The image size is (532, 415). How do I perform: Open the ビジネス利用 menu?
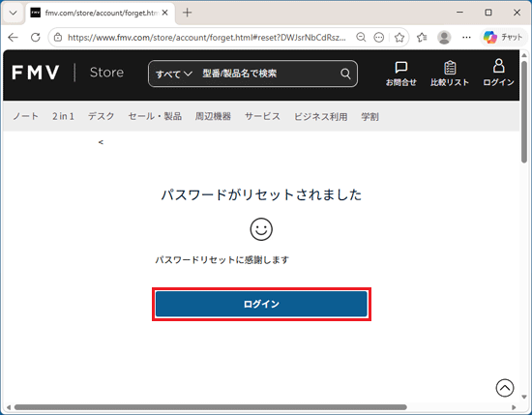(x=320, y=116)
